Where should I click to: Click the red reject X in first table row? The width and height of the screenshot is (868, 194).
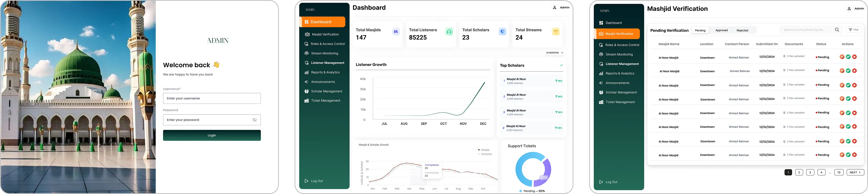click(x=855, y=57)
